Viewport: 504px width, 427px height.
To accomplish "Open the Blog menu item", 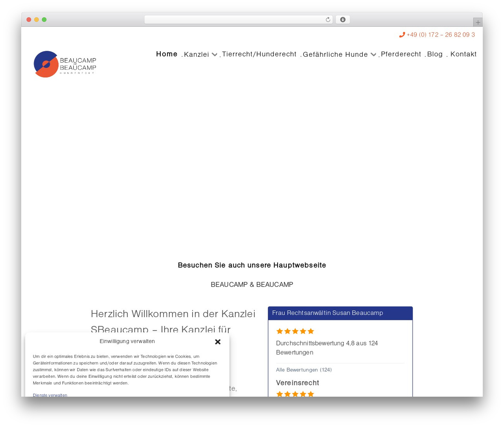I will point(435,54).
